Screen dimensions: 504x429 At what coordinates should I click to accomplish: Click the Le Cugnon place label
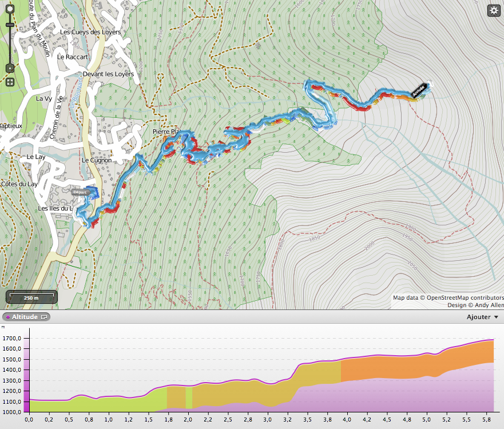point(96,160)
